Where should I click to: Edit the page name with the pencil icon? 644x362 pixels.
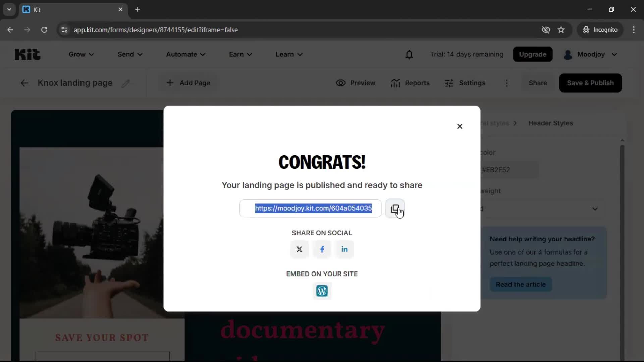[126, 83]
